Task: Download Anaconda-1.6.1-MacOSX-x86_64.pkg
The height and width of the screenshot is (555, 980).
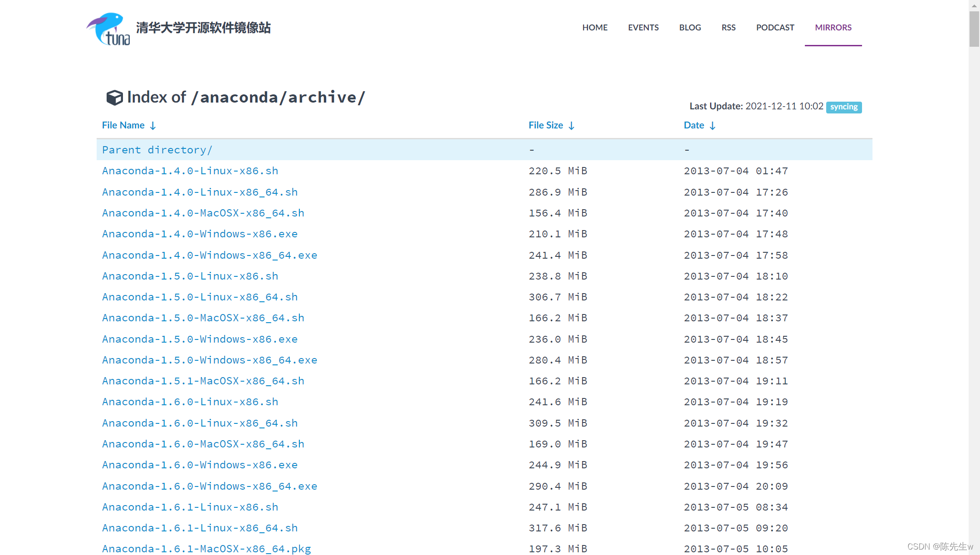Action: click(206, 549)
